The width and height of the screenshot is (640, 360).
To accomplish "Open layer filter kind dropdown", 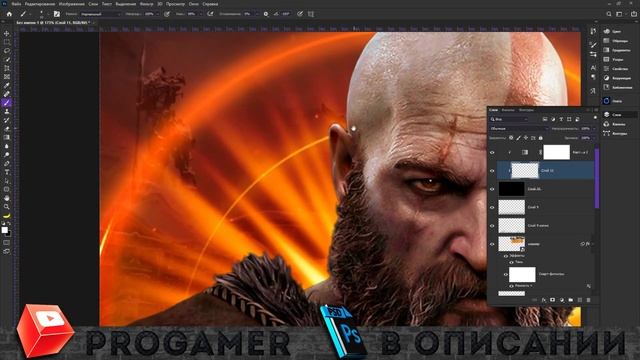I will click(509, 119).
